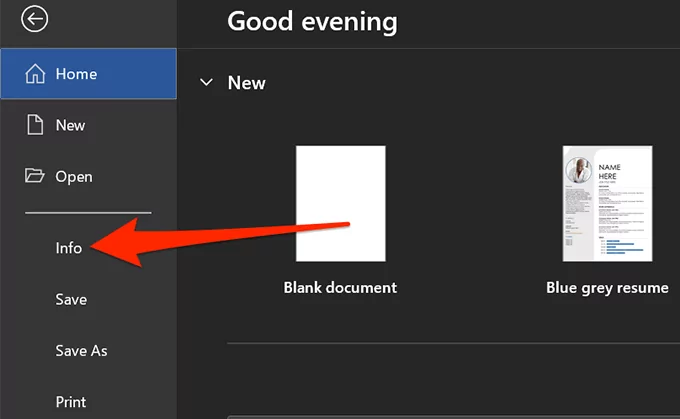Choose the New label in the sidebar
Screen dimensions: 680x419
click(x=70, y=125)
